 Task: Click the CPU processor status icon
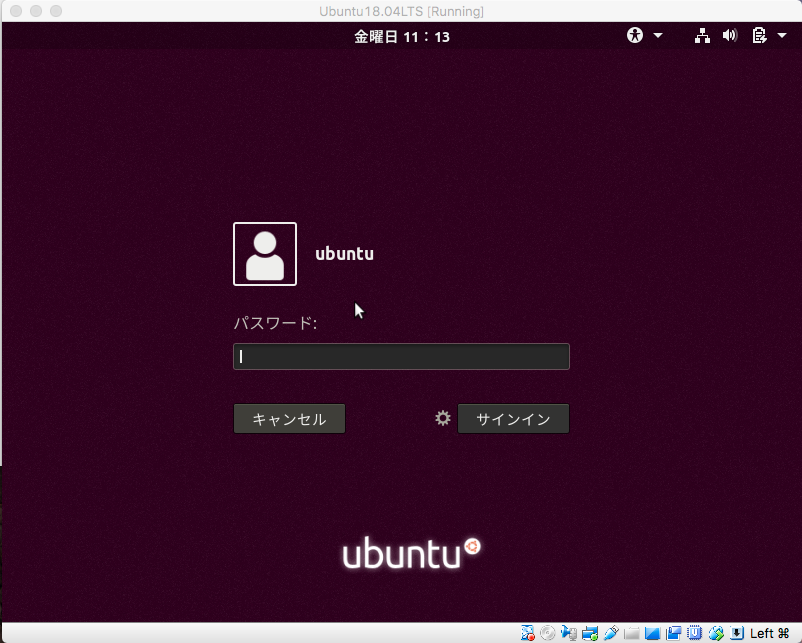point(694,633)
